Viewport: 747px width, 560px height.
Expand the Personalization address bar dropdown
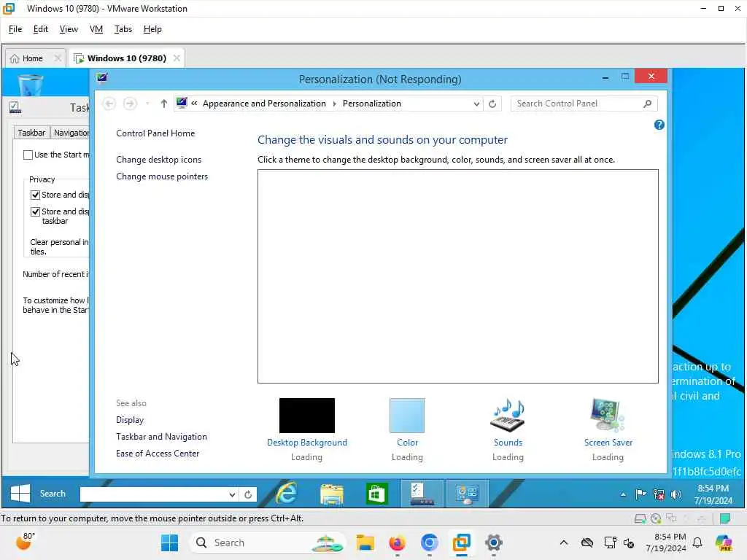(476, 104)
